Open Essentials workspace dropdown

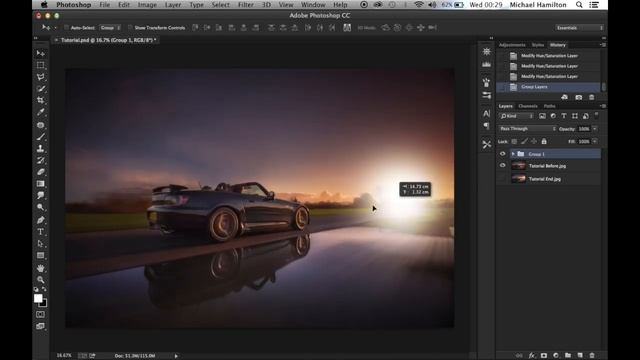click(579, 28)
